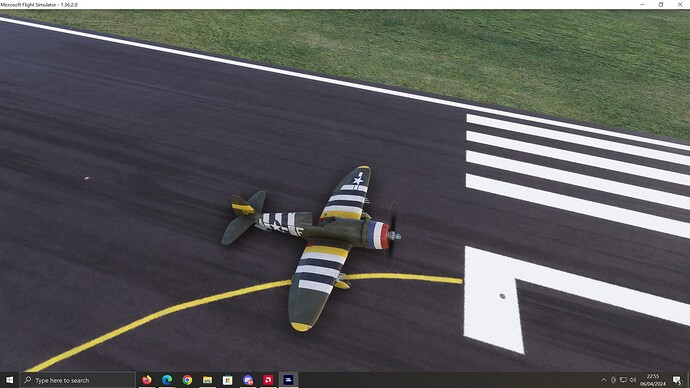Expand the hidden system tray icons
Viewport: 690px width, 388px height.
click(x=603, y=380)
